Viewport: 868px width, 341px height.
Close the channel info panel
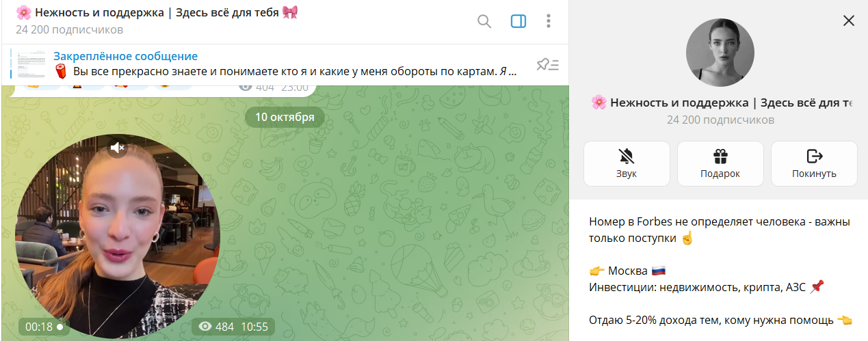point(849,21)
